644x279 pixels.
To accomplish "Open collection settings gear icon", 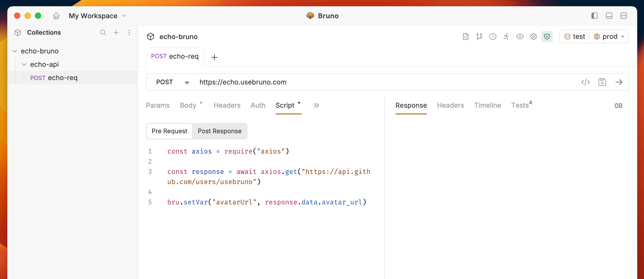I will point(533,37).
